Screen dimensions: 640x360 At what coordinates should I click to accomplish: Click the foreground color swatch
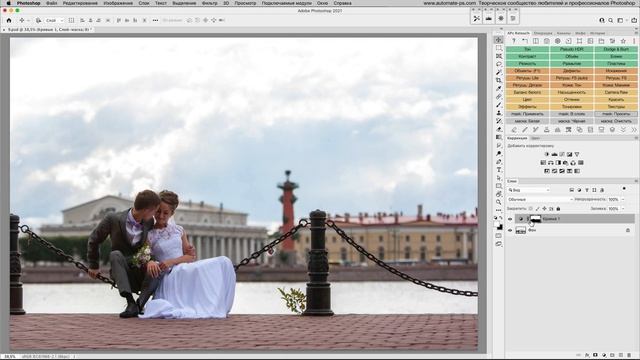tap(497, 224)
